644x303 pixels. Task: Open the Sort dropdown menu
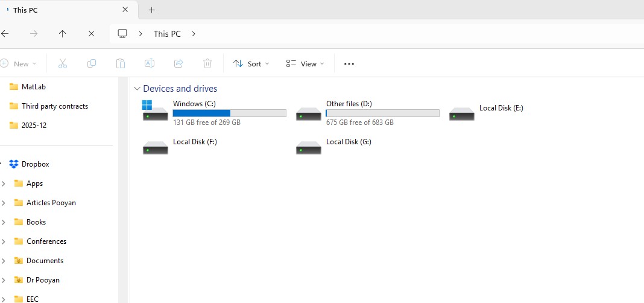tap(251, 63)
